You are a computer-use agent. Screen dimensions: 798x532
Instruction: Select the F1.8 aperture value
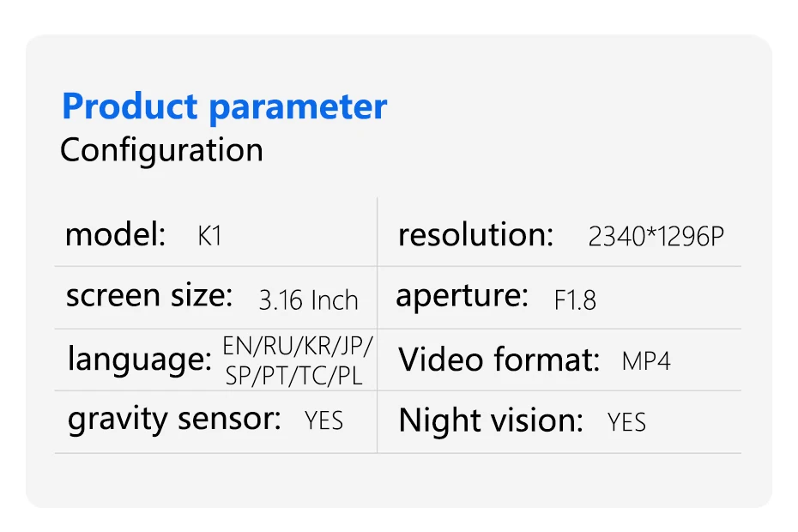(x=575, y=300)
